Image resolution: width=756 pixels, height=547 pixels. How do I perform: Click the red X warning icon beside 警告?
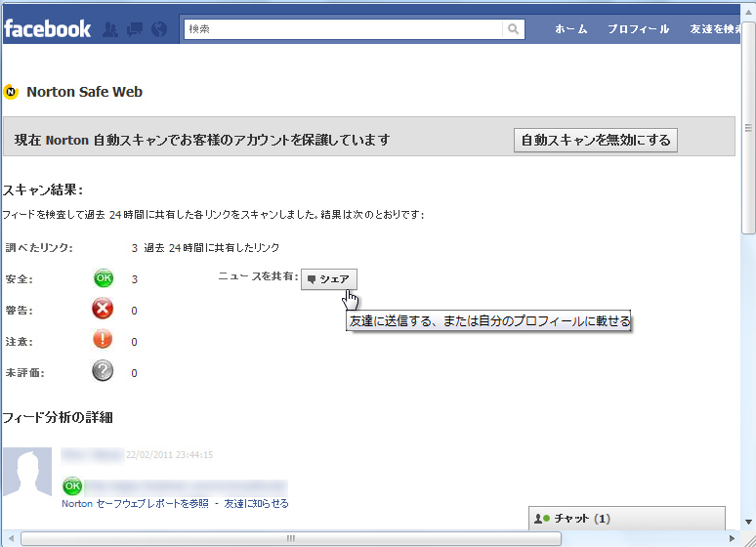(103, 310)
